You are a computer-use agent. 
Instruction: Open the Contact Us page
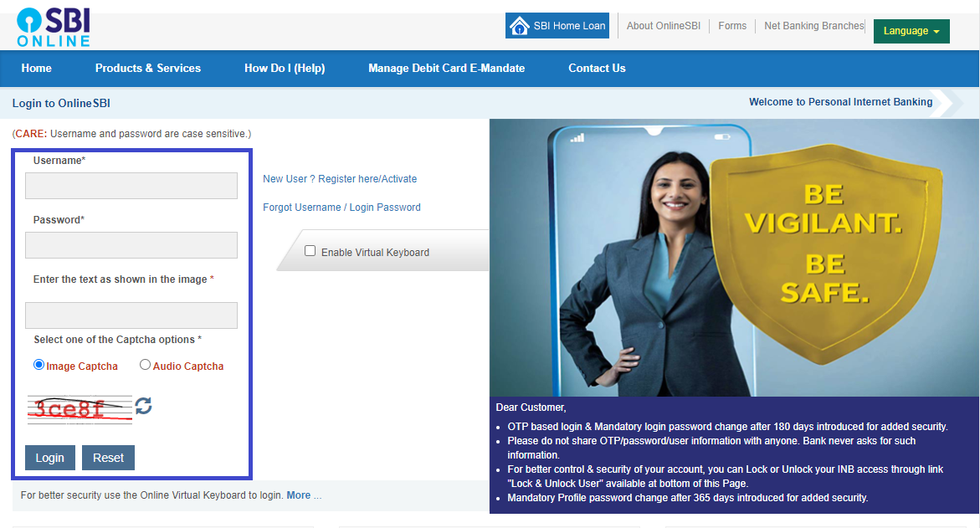click(597, 69)
